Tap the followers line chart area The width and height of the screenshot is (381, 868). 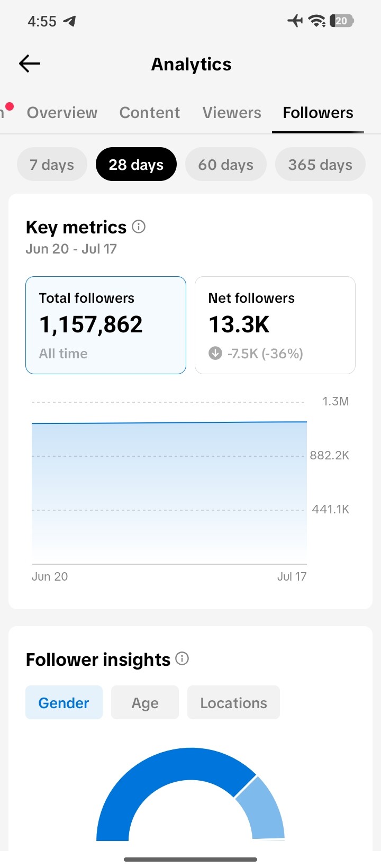(x=169, y=492)
